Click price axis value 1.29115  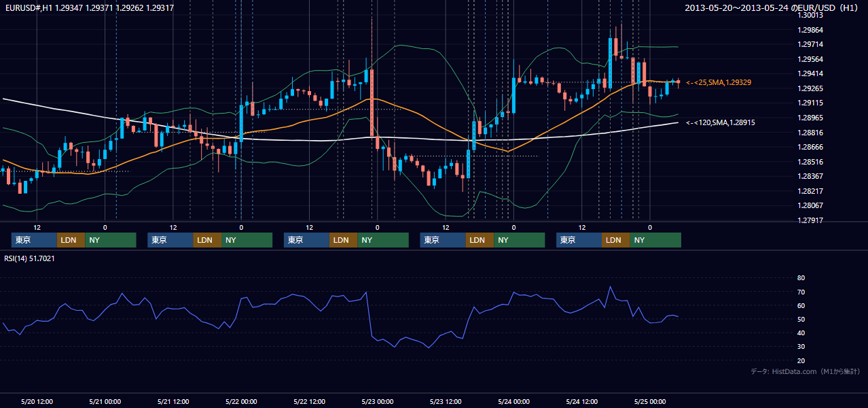810,103
